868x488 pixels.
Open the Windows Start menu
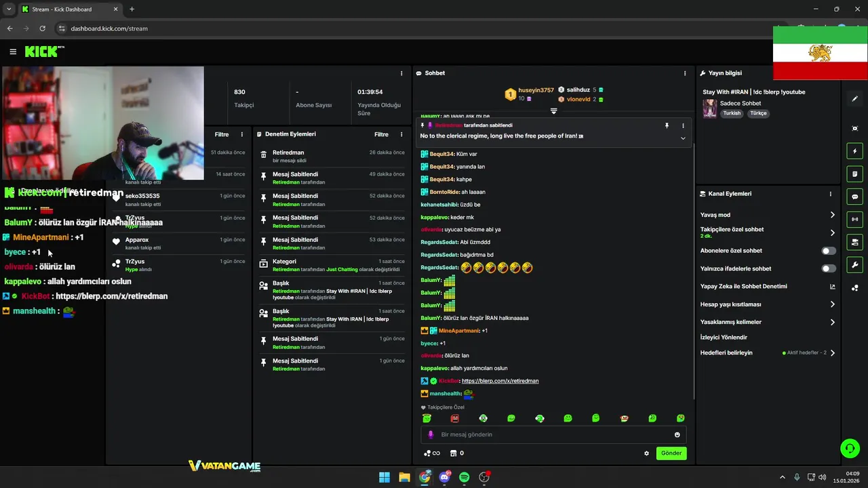[384, 477]
